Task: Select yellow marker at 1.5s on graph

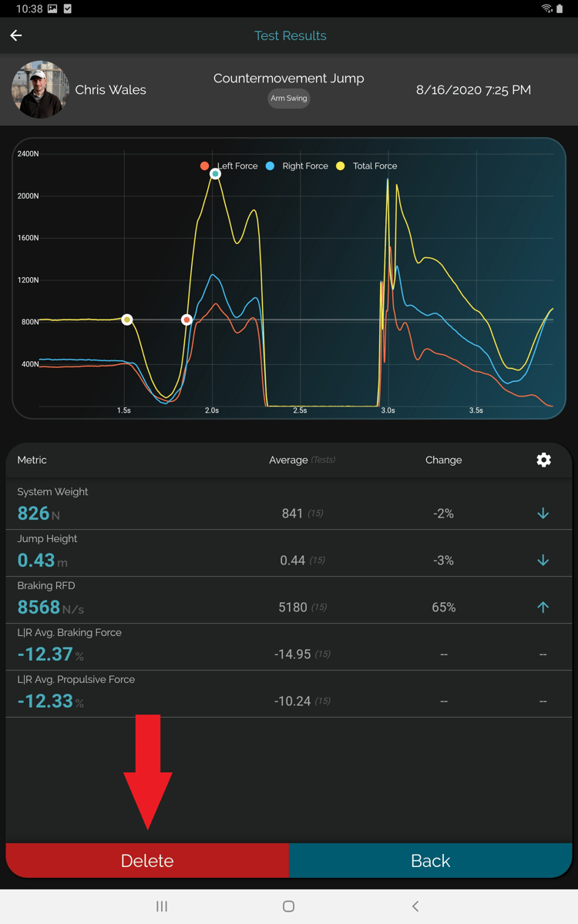Action: (x=127, y=320)
